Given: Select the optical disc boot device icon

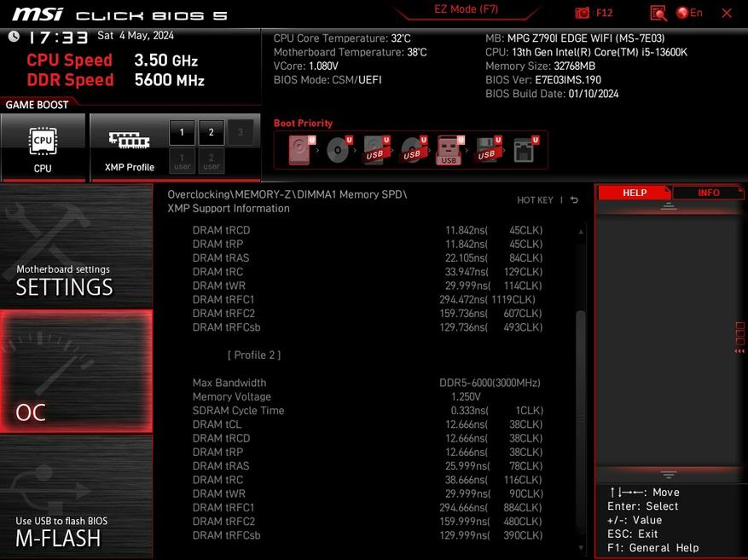Looking at the screenshot, I should click(339, 150).
